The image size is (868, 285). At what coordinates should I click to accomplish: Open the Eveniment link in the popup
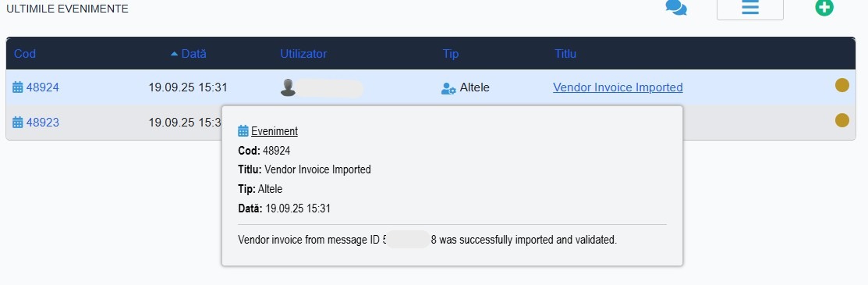275,131
